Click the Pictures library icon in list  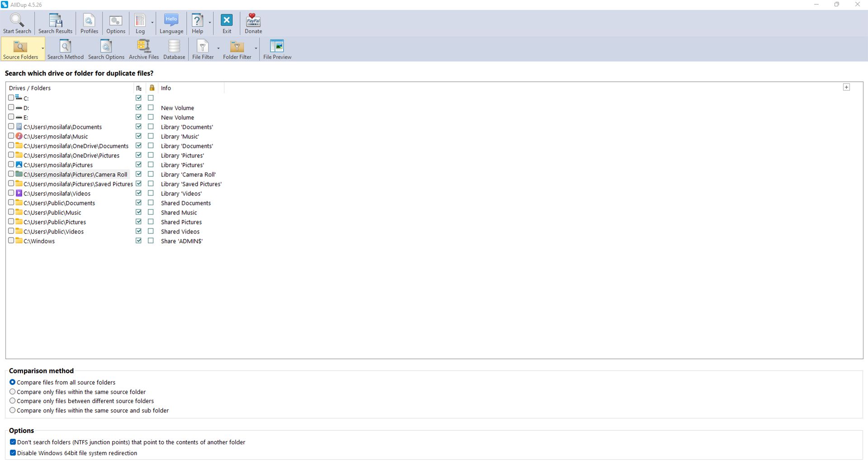point(19,164)
